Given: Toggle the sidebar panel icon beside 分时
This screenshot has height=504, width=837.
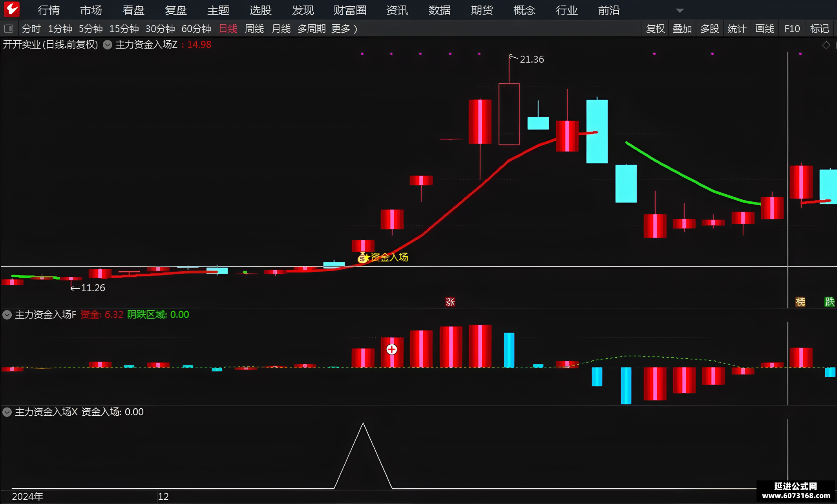Looking at the screenshot, I should coord(9,29).
